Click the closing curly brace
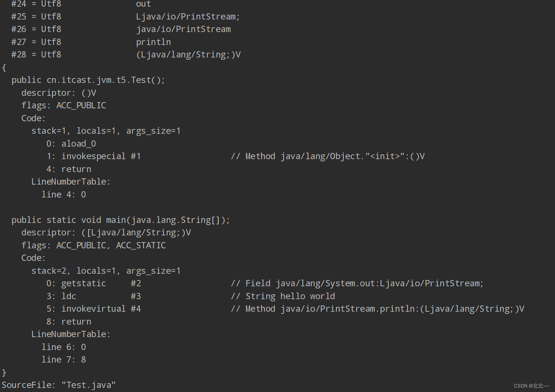 [4, 372]
